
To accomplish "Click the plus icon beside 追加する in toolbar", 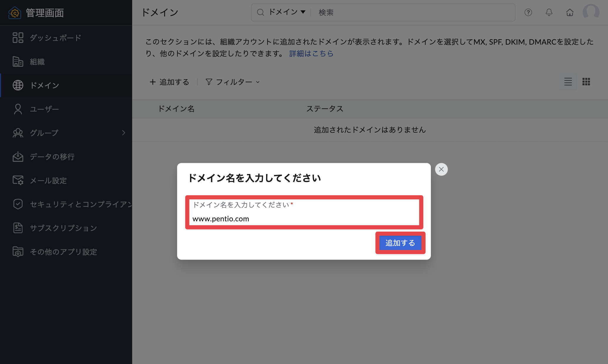I will pyautogui.click(x=152, y=82).
